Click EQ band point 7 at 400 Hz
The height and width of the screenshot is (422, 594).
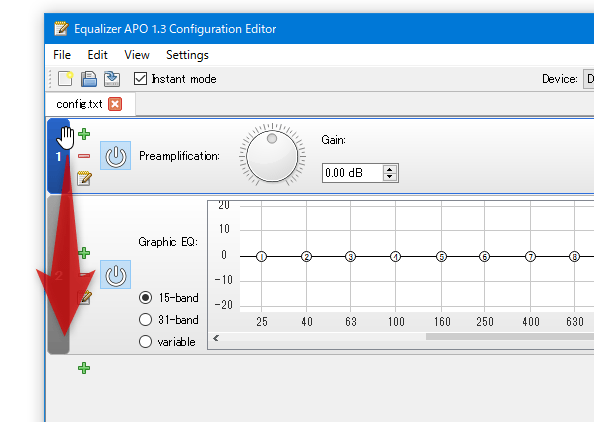point(530,256)
